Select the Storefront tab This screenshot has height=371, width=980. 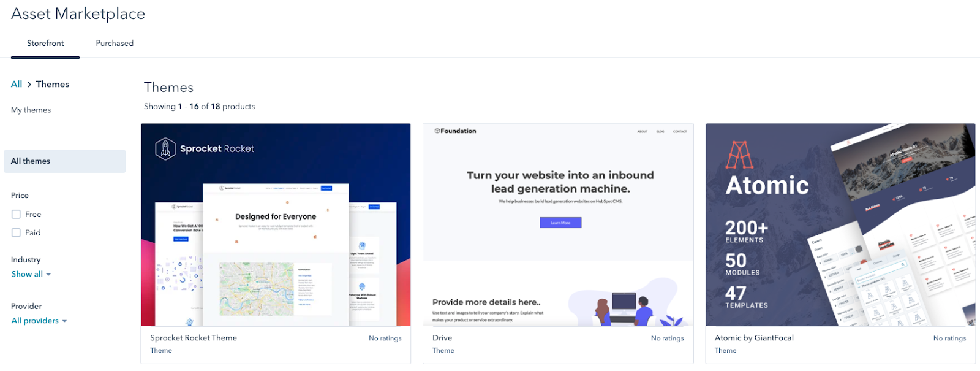[x=45, y=44]
